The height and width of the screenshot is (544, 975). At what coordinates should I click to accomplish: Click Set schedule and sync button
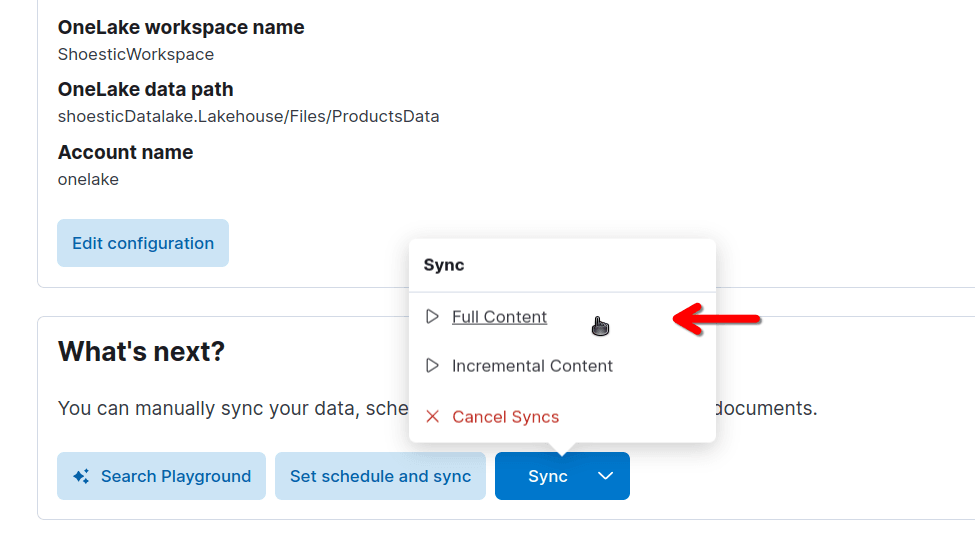pos(380,476)
